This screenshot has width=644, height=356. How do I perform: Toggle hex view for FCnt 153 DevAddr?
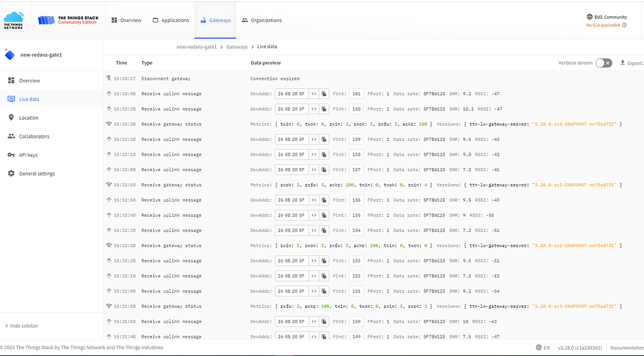(x=314, y=261)
